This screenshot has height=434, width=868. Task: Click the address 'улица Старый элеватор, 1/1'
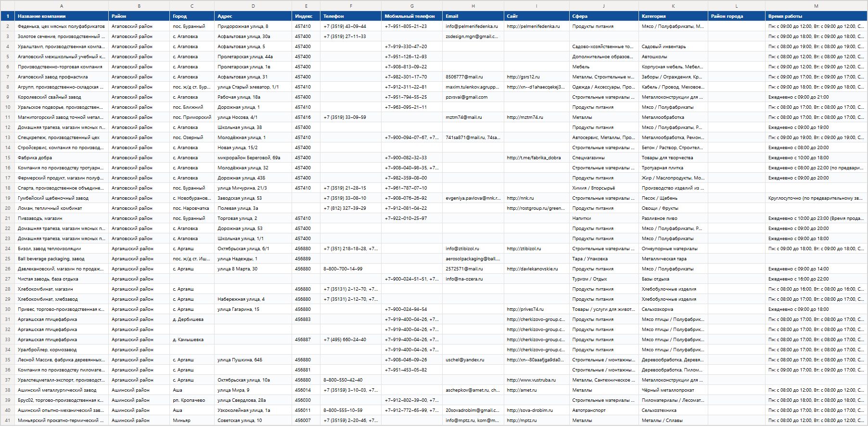coord(253,87)
